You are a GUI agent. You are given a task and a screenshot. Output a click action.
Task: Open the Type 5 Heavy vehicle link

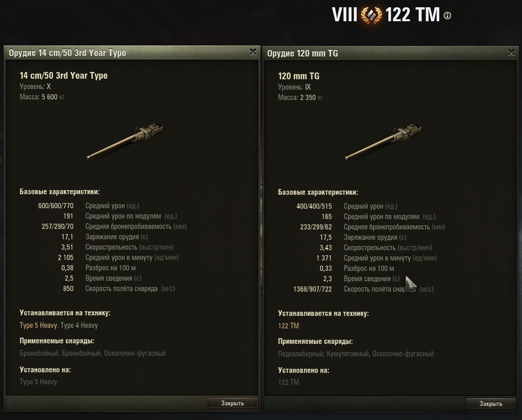[38, 325]
